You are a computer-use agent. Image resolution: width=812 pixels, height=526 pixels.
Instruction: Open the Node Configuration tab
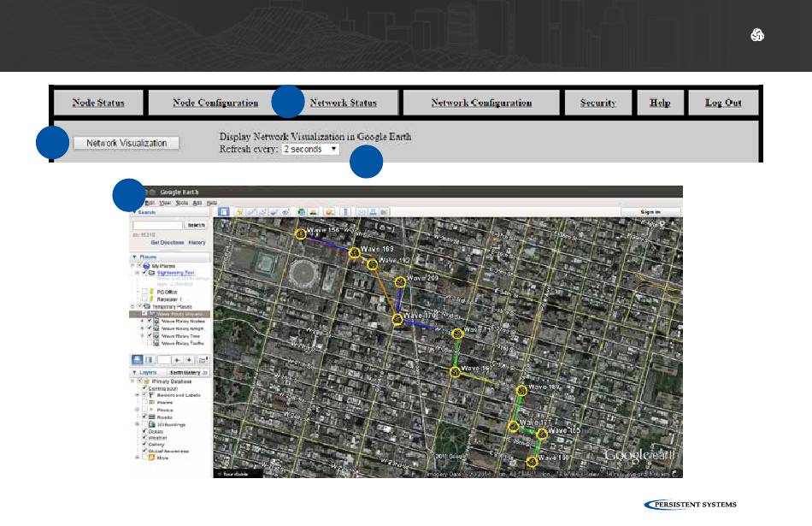(x=215, y=103)
